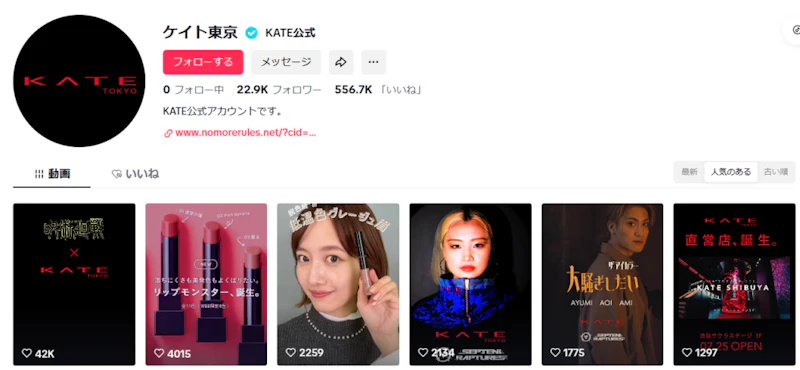Screen dimensions: 800x370
Task: Switch to the いいね liked tab
Action: (135, 174)
